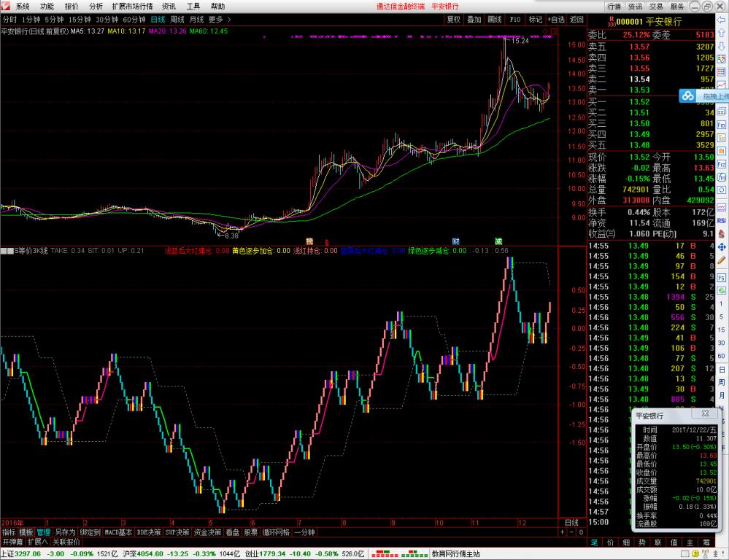The width and height of the screenshot is (729, 560).
Task: Click the 管理 tab at bottom
Action: coord(43,532)
